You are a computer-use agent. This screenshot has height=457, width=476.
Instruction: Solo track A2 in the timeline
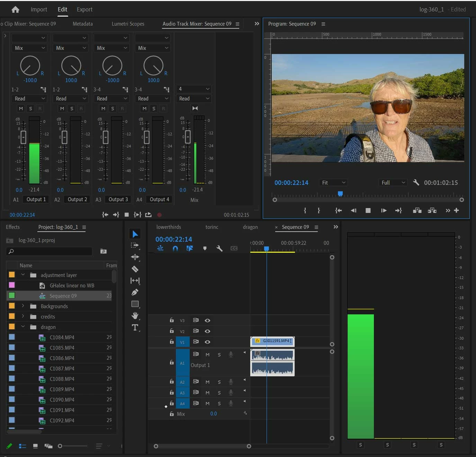219,382
